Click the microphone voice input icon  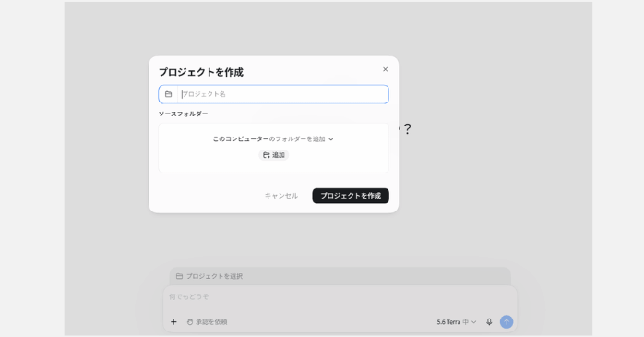coord(489,322)
